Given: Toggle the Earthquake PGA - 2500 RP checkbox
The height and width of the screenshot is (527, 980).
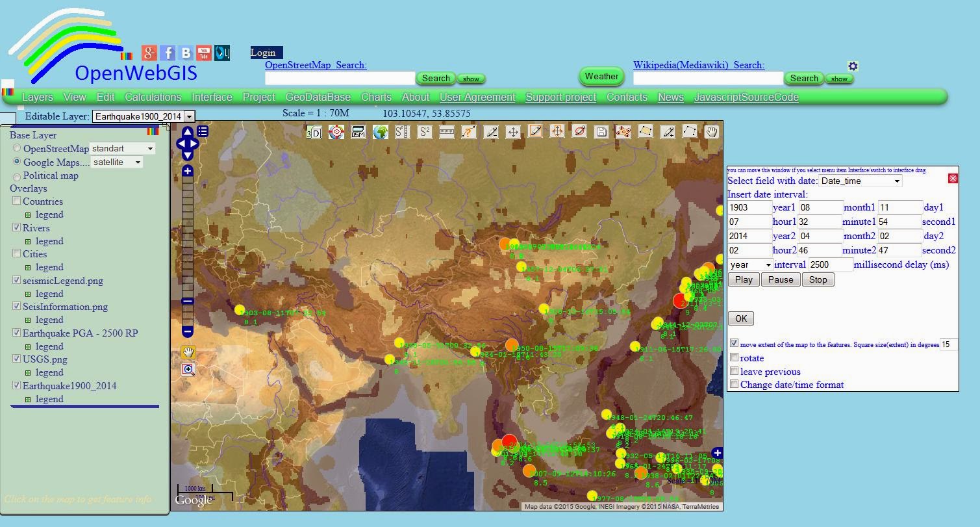Looking at the screenshot, I should click(x=17, y=333).
